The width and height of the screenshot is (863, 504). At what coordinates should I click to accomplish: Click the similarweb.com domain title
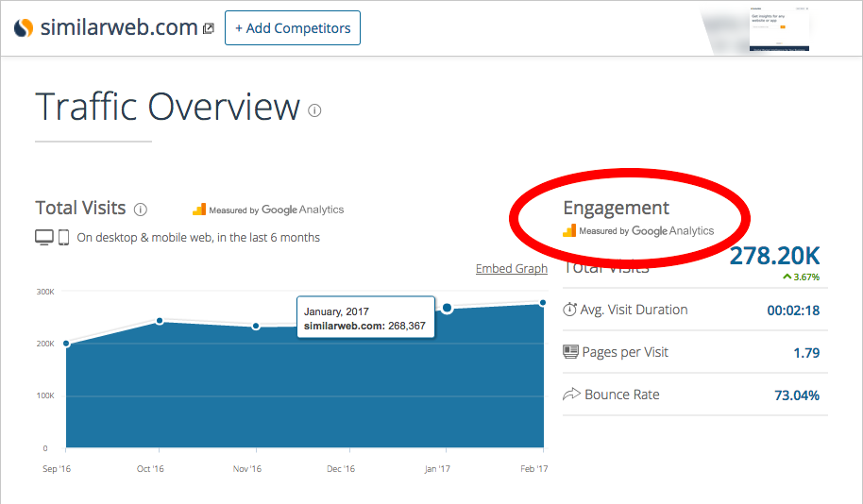pos(119,27)
